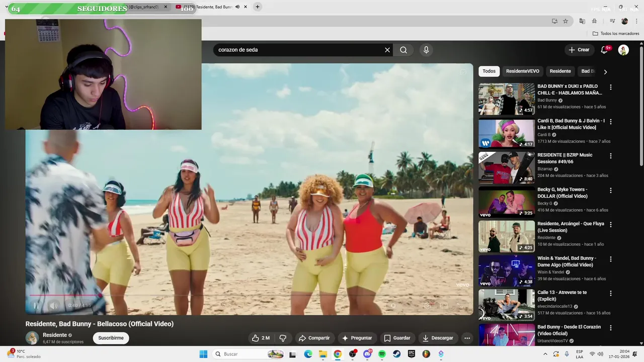Pause the video playback
This screenshot has height=362, width=644.
36,305
